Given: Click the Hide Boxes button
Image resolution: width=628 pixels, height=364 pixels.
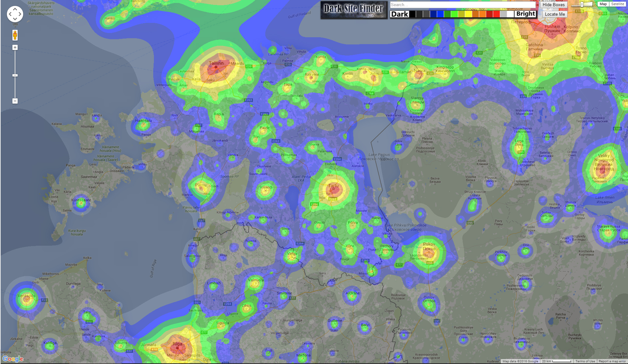Looking at the screenshot, I should (x=554, y=5).
